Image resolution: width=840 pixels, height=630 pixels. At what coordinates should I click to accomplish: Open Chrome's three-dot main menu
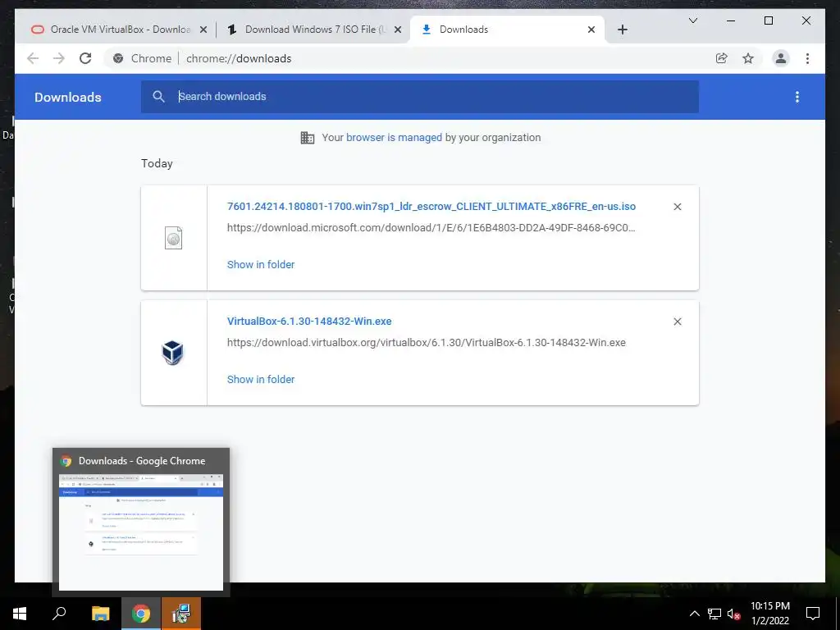(807, 58)
